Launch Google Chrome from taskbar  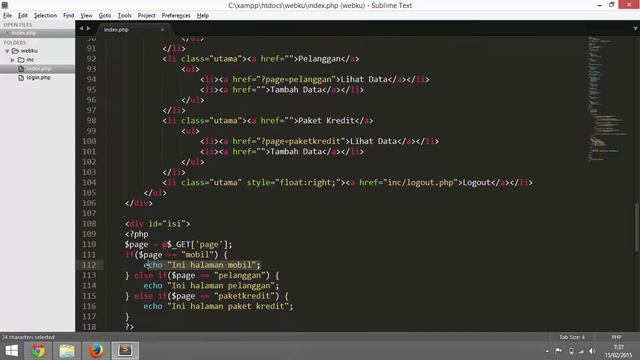pos(38,351)
